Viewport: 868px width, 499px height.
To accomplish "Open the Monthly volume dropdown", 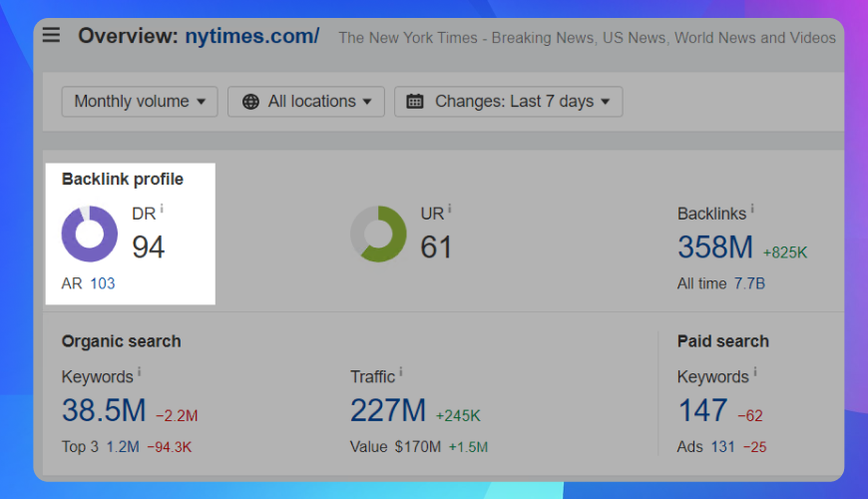I will (140, 102).
